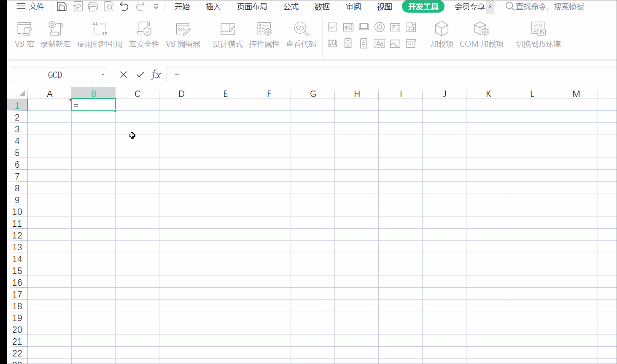The width and height of the screenshot is (617, 364).
Task: Click 录制新宏 to record a macro
Action: click(56, 35)
